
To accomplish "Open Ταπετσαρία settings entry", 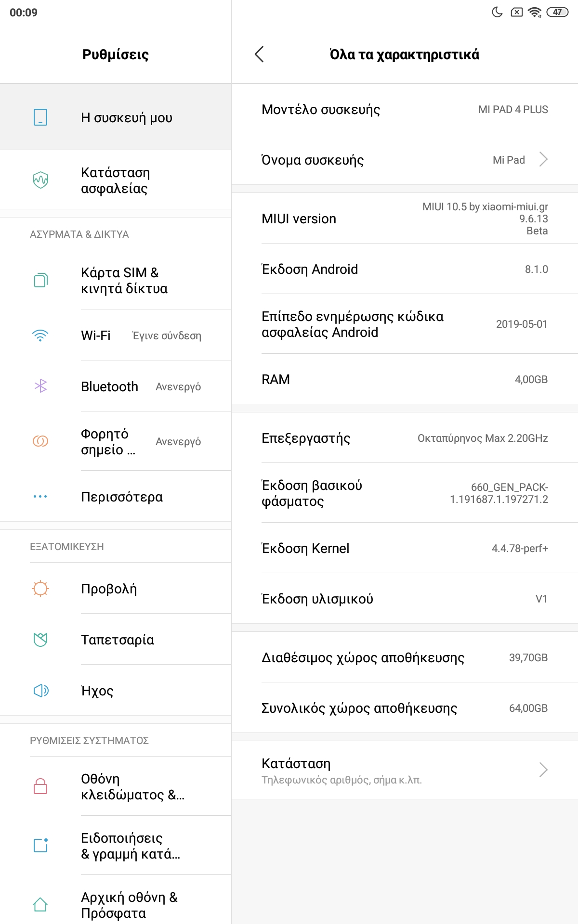I will 118,640.
